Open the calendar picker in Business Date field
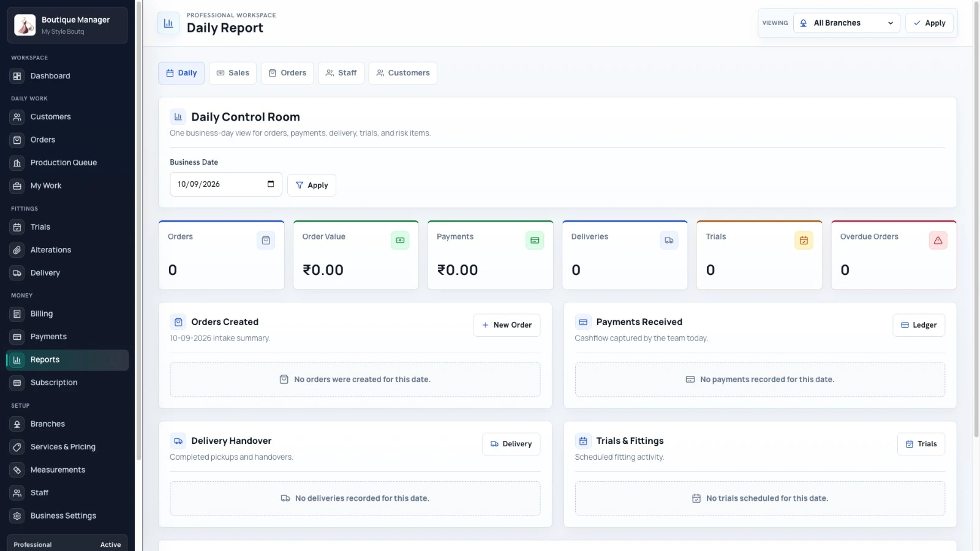Screen dimensions: 980x551 [x=271, y=184]
